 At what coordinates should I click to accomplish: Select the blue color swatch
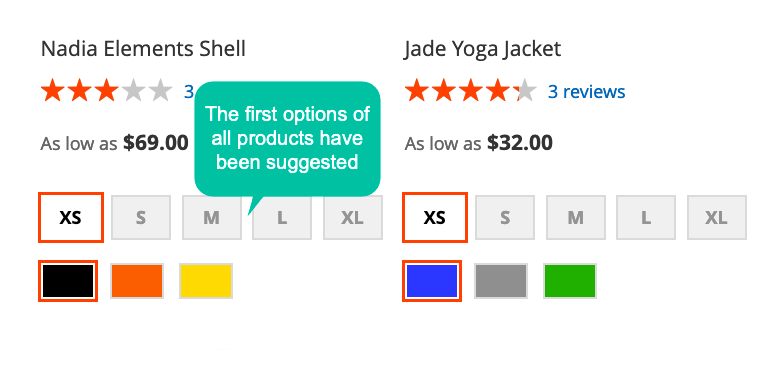pyautogui.click(x=432, y=281)
